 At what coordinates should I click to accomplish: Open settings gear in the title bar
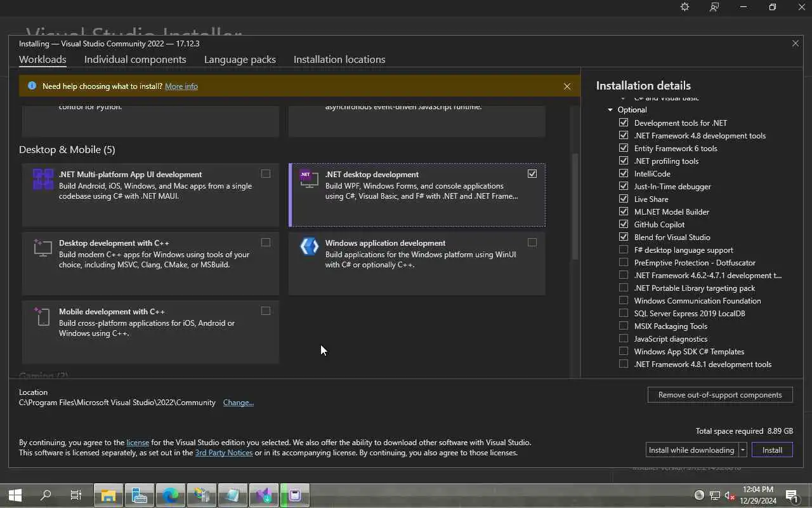click(684, 7)
